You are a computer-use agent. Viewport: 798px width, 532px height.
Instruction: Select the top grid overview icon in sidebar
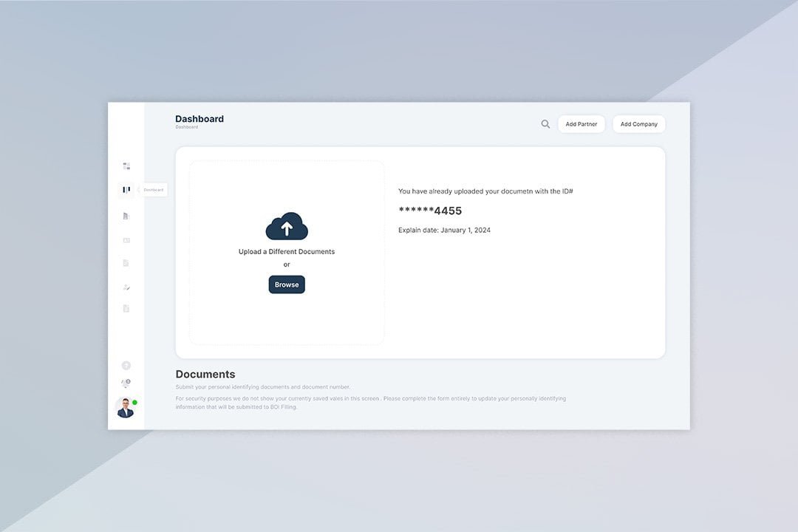[x=126, y=166]
